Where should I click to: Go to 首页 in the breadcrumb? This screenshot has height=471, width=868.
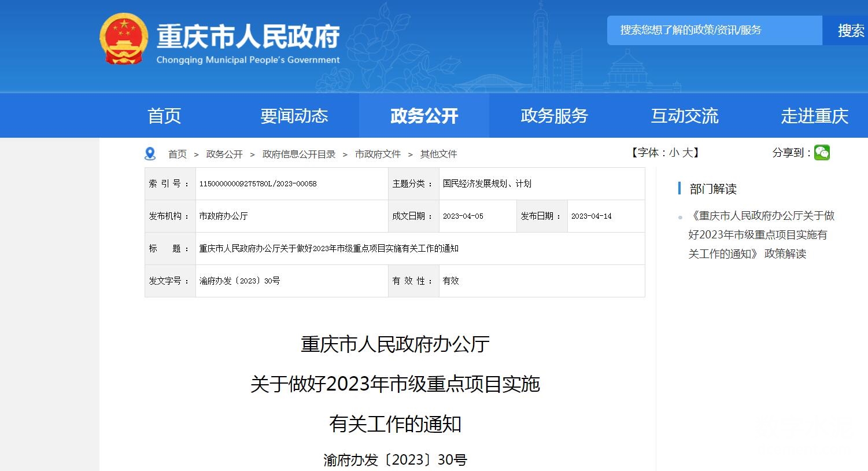click(x=178, y=154)
